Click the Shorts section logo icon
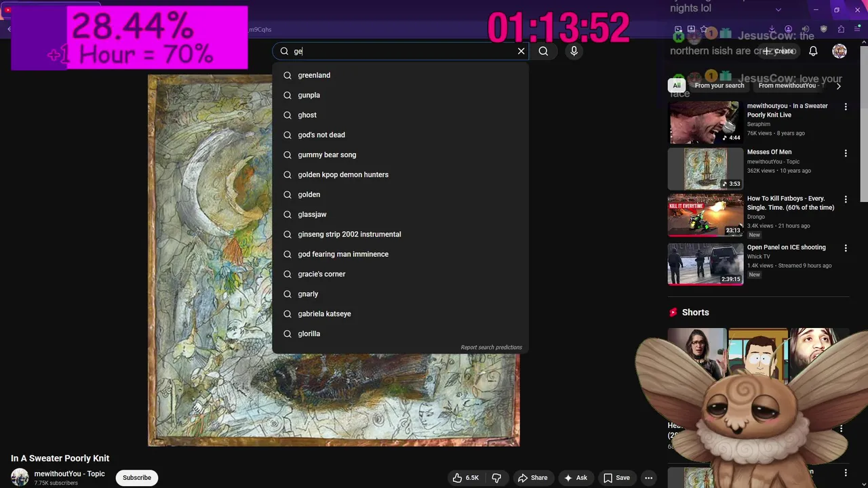 tap(673, 312)
